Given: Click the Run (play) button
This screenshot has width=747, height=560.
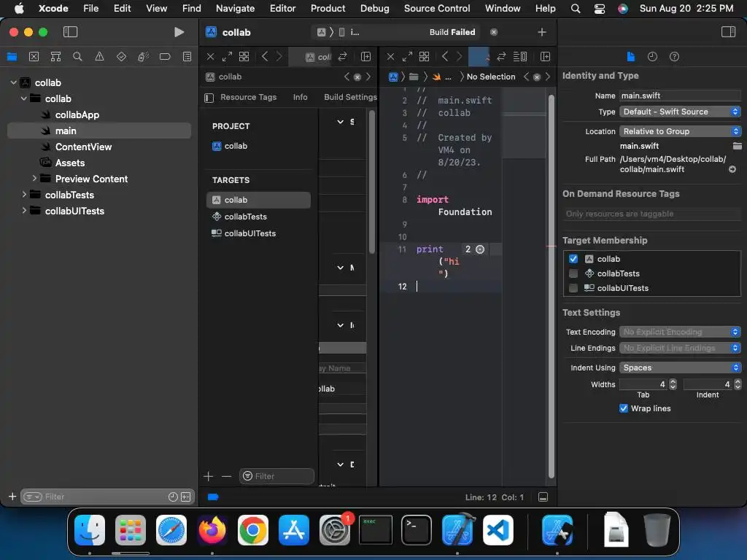Looking at the screenshot, I should click(179, 32).
